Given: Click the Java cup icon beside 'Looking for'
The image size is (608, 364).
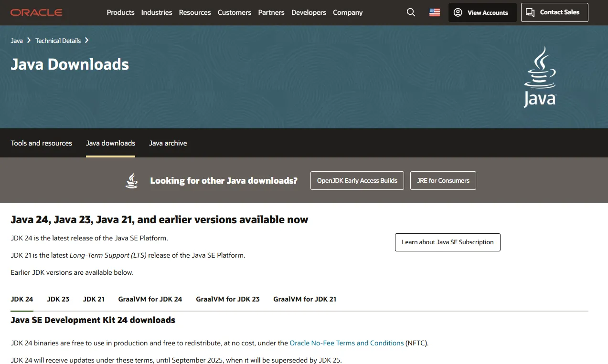Looking at the screenshot, I should [x=131, y=180].
